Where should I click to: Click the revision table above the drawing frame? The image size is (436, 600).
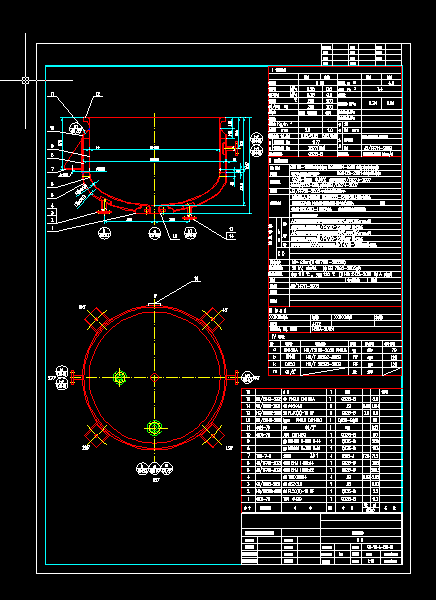[361, 55]
